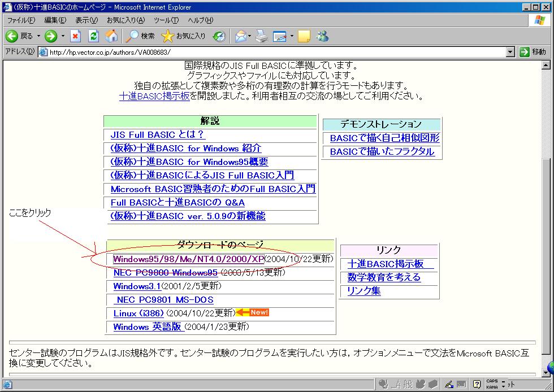The image size is (554, 392).
Task: Click the scrollbar down arrow
Action: point(546,373)
